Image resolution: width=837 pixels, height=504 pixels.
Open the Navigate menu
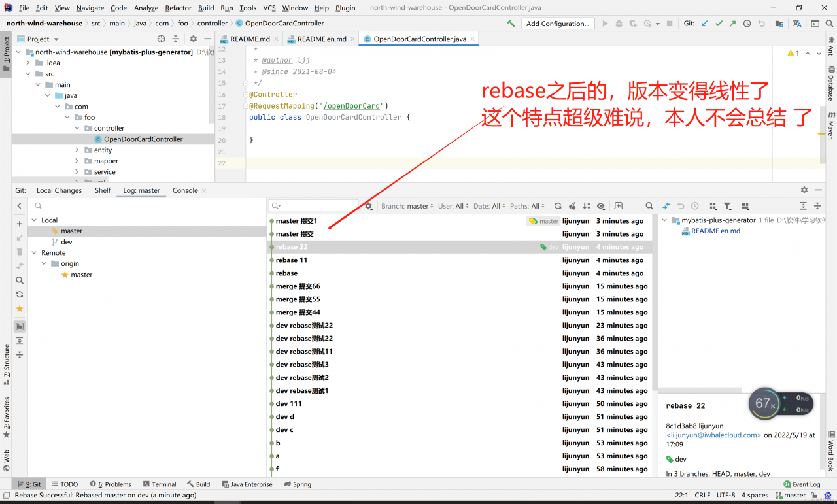(90, 8)
